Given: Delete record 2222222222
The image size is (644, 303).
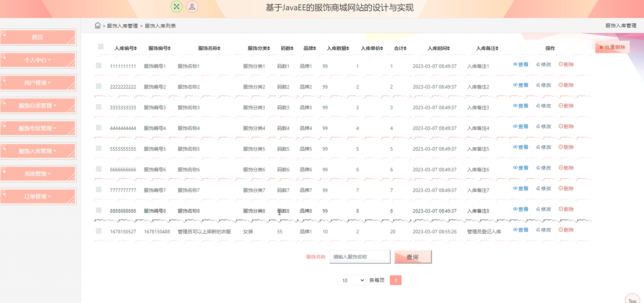Looking at the screenshot, I should click(x=566, y=85).
